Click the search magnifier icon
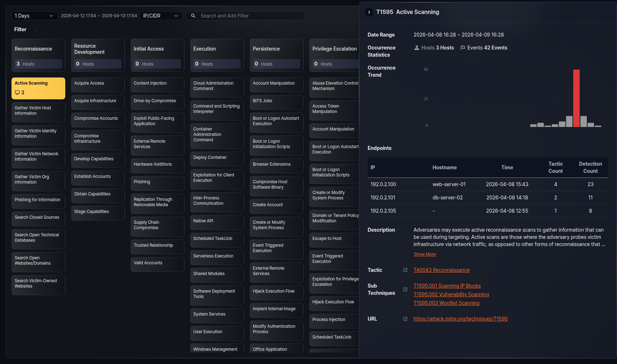This screenshot has height=364, width=617. [193, 16]
